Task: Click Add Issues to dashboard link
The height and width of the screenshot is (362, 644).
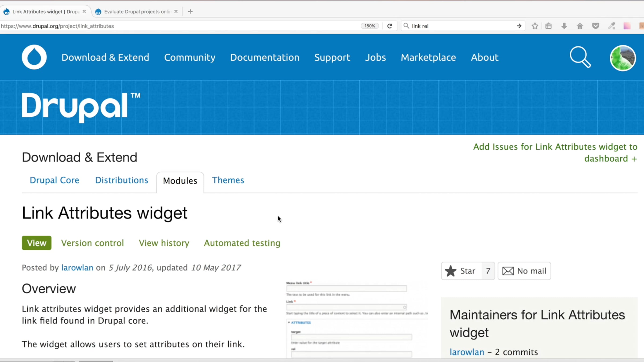Action: (x=555, y=153)
